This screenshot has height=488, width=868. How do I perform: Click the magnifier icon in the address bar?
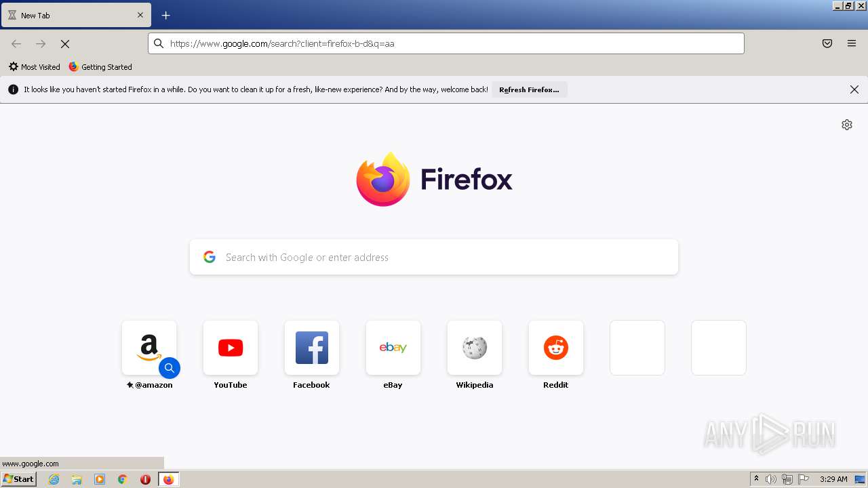tap(159, 43)
